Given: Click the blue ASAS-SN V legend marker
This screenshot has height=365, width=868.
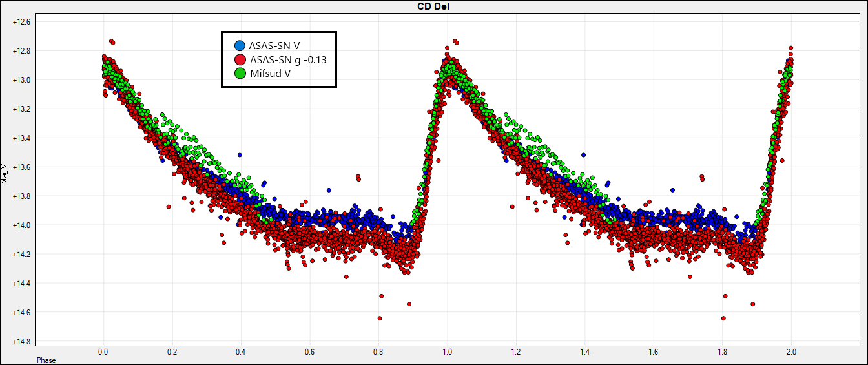Looking at the screenshot, I should tap(240, 46).
